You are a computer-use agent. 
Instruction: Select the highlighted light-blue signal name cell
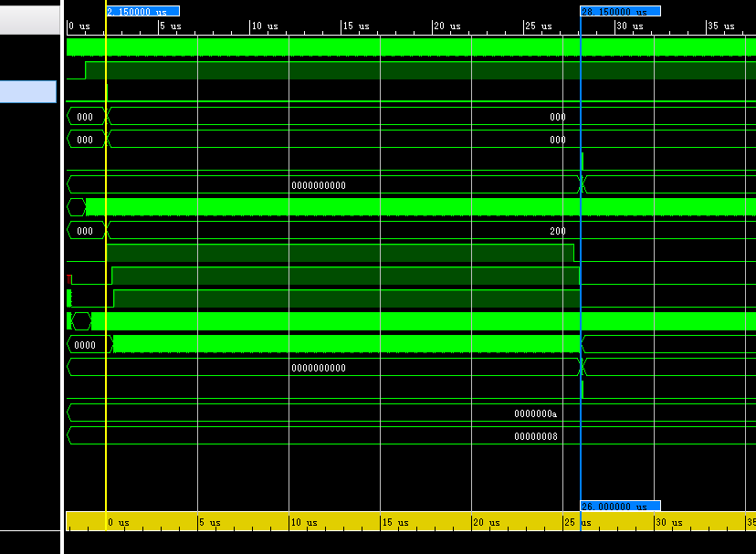click(28, 91)
